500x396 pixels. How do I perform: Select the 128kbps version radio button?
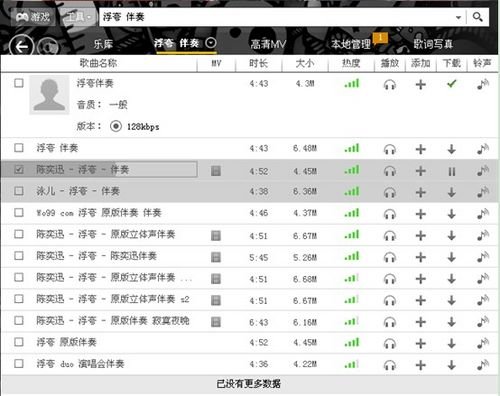116,126
